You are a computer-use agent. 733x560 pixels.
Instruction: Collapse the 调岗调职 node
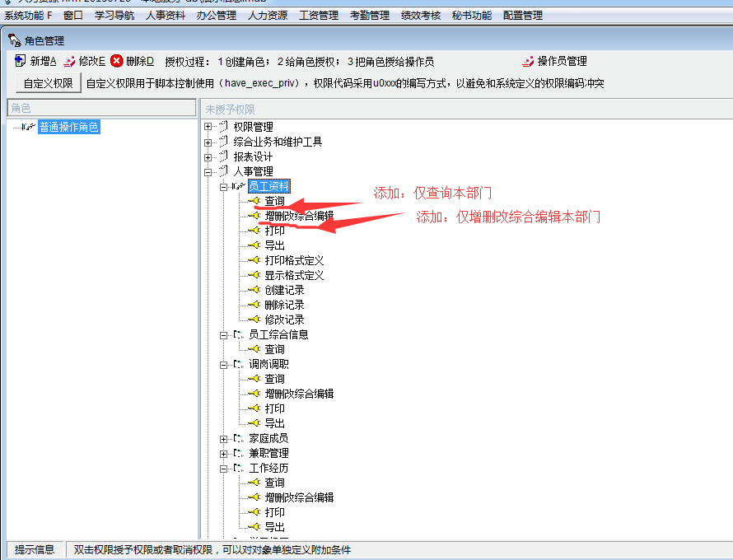[223, 364]
